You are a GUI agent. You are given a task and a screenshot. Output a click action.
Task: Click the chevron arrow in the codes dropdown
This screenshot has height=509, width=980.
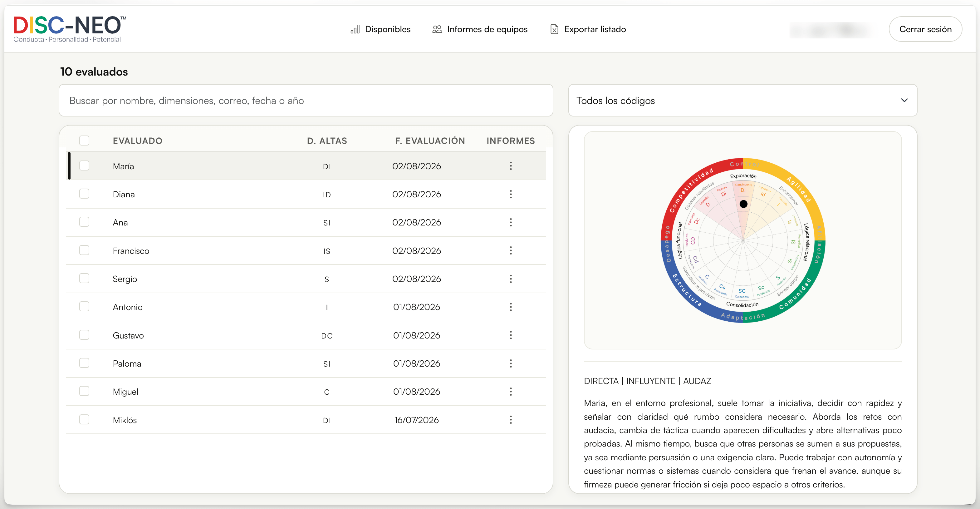pos(904,101)
